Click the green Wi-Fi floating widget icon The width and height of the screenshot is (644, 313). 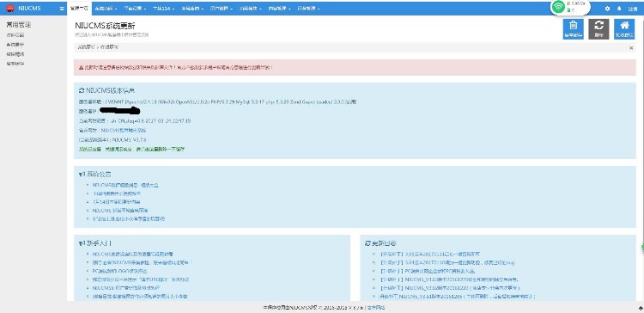(558, 7)
